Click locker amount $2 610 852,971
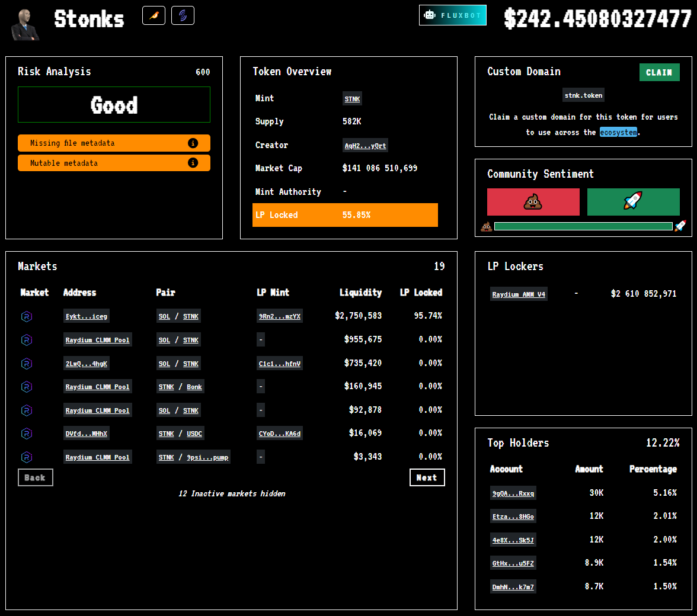The image size is (697, 616). [644, 294]
